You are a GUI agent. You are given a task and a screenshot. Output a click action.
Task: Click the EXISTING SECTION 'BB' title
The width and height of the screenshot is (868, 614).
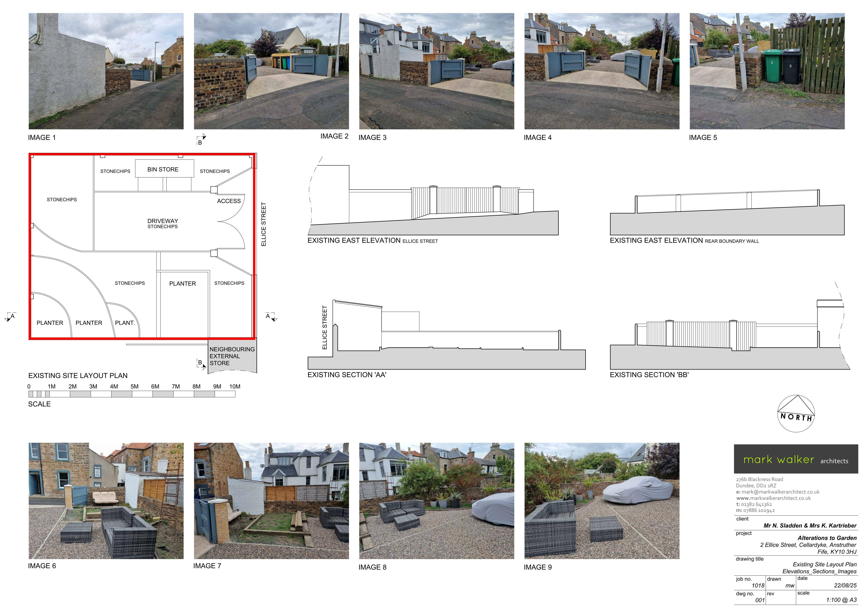[649, 375]
